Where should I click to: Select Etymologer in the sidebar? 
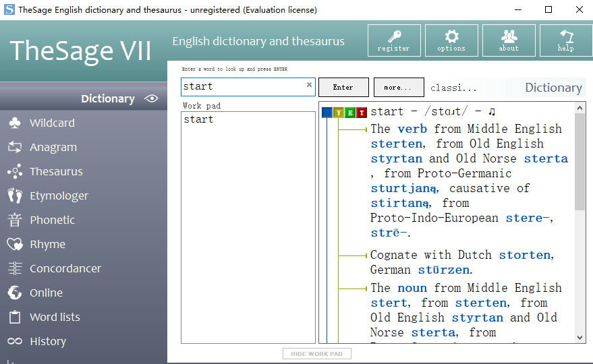coord(59,195)
